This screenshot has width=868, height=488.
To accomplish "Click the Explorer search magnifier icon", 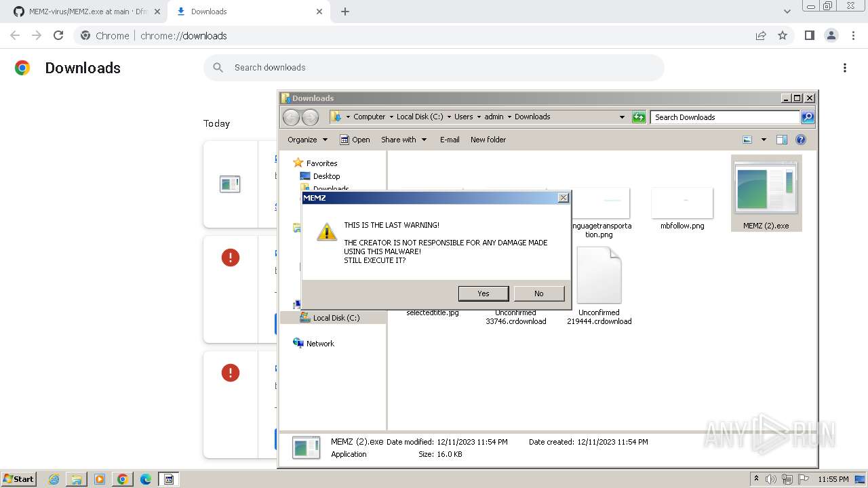I will pos(808,117).
